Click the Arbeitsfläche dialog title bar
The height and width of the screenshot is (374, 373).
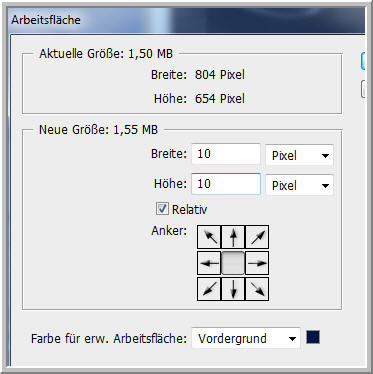187,20
